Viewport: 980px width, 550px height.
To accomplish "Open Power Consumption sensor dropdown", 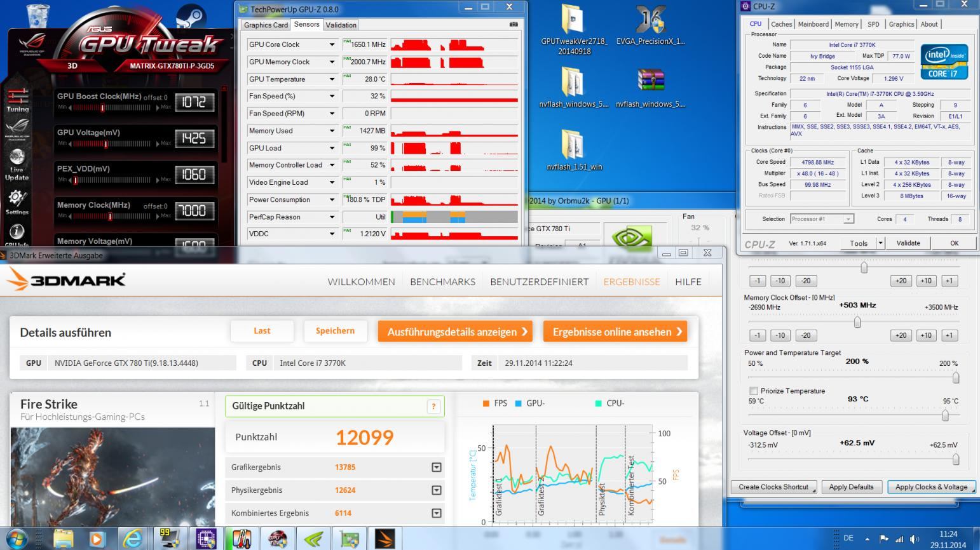I will pos(332,199).
